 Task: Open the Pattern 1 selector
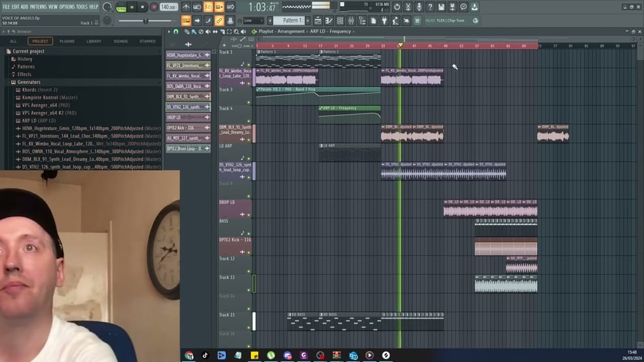289,20
